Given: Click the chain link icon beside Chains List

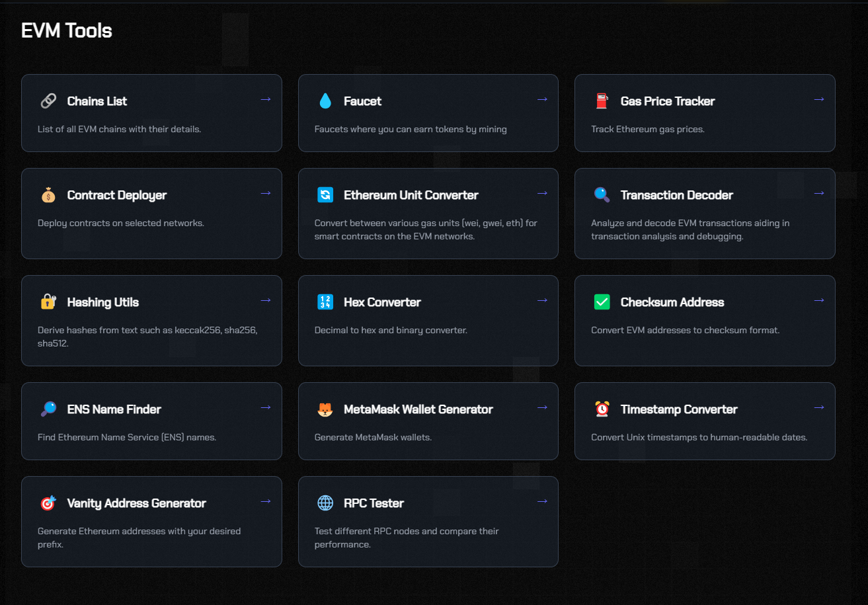Looking at the screenshot, I should pyautogui.click(x=48, y=101).
